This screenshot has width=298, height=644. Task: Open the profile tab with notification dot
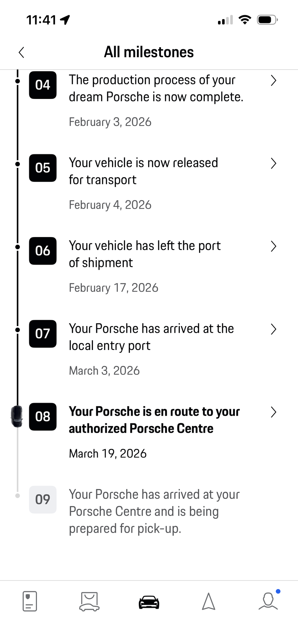click(x=268, y=601)
